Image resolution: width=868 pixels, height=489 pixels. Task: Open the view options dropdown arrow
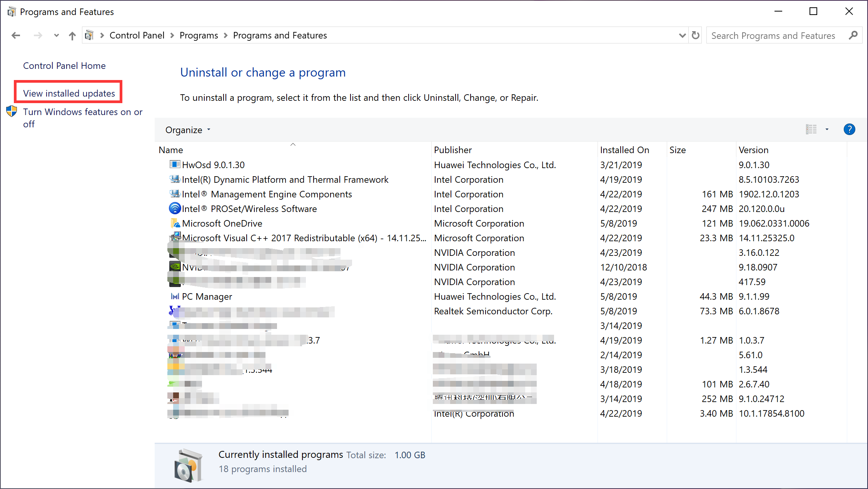pos(827,129)
